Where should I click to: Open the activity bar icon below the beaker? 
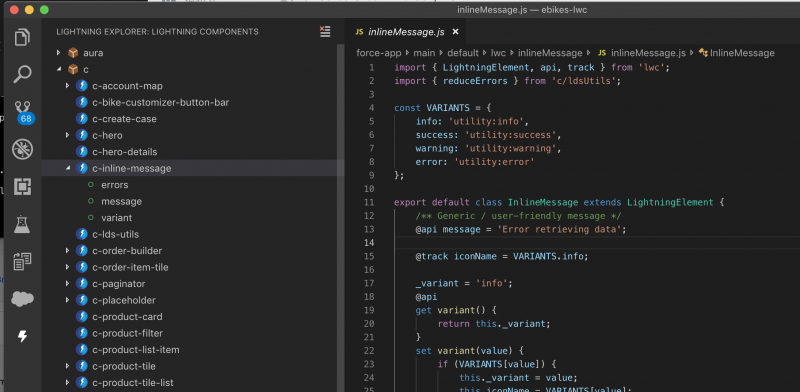point(22,261)
